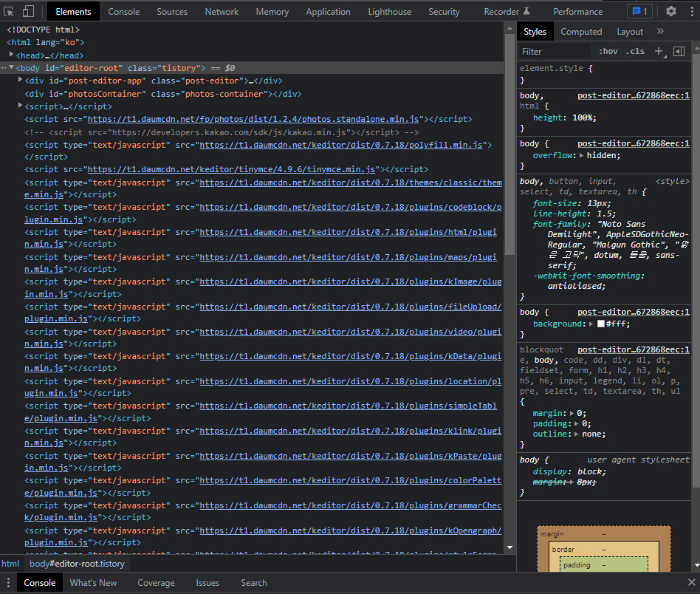This screenshot has width=700, height=594.
Task: Open the Memory tab
Action: [x=272, y=12]
